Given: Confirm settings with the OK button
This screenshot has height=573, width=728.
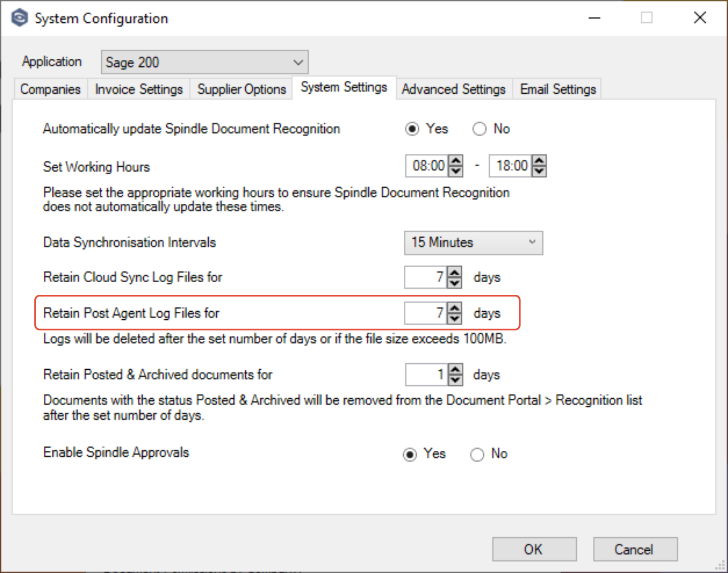Looking at the screenshot, I should click(534, 549).
